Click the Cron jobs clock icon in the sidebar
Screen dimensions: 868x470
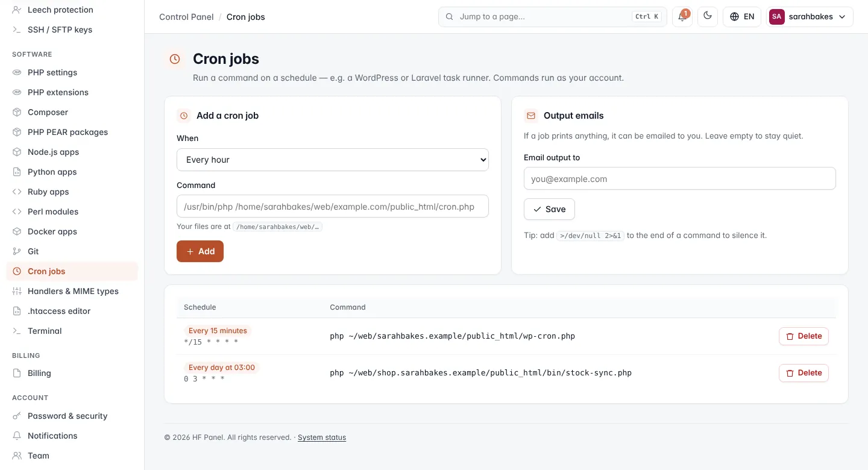click(17, 271)
